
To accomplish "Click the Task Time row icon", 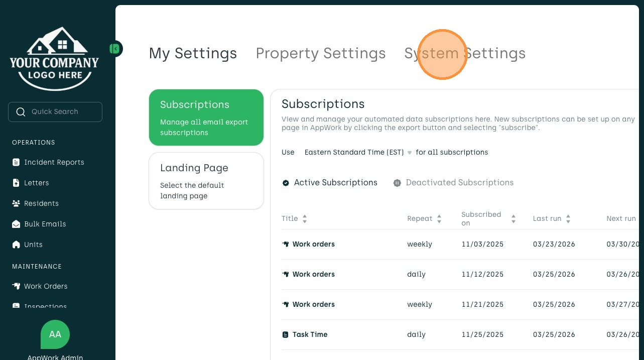I will pyautogui.click(x=286, y=335).
